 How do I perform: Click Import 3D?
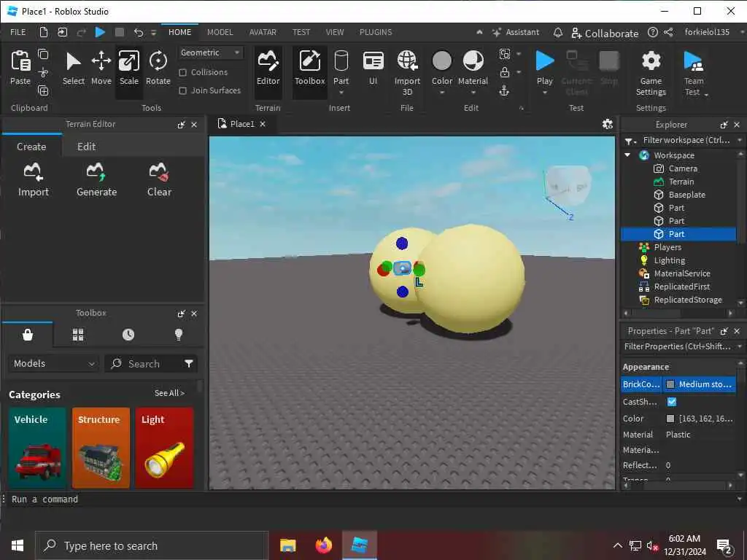click(x=407, y=72)
